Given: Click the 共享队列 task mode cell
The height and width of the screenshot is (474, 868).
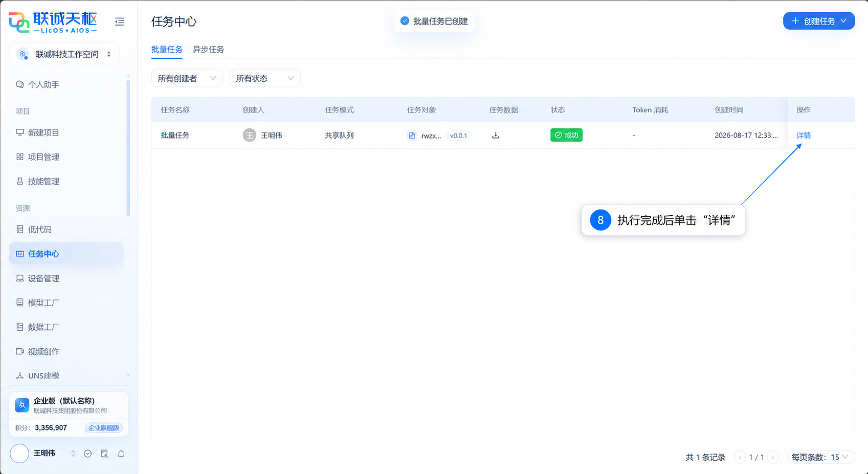Looking at the screenshot, I should pos(339,136).
